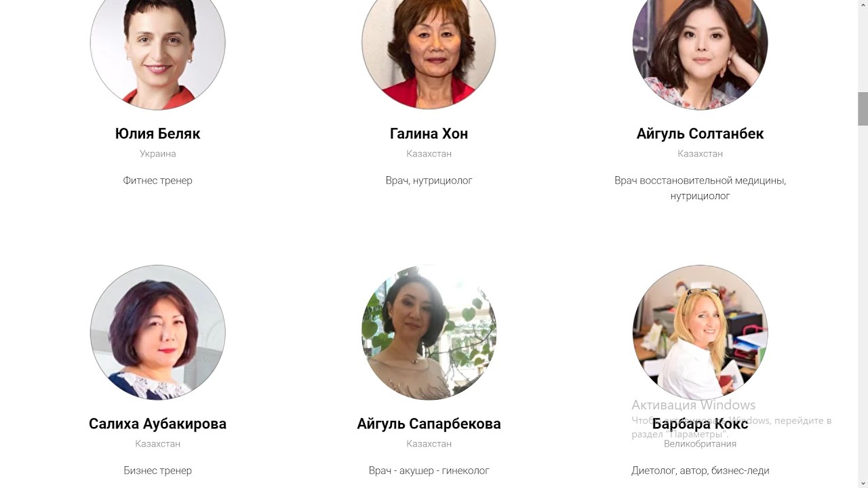Click the Украина country label
The height and width of the screenshot is (488, 868).
click(158, 154)
